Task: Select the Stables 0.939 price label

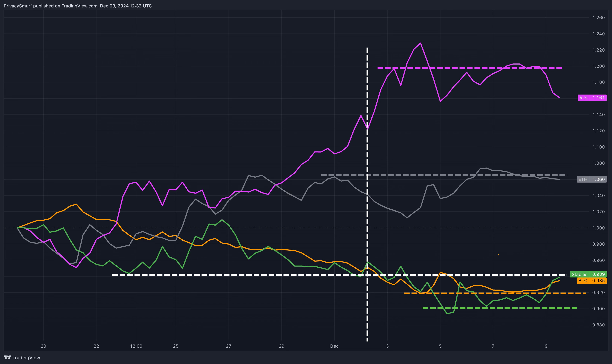Action: (x=588, y=274)
